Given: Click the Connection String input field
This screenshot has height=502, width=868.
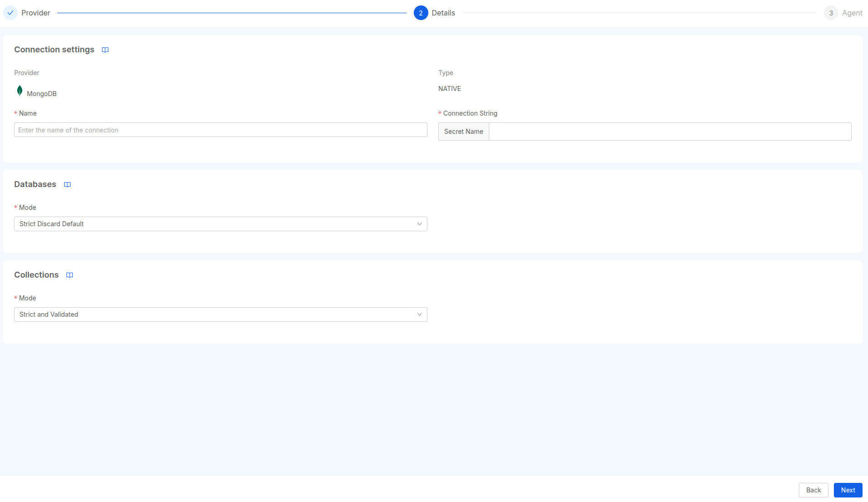Looking at the screenshot, I should [x=669, y=131].
